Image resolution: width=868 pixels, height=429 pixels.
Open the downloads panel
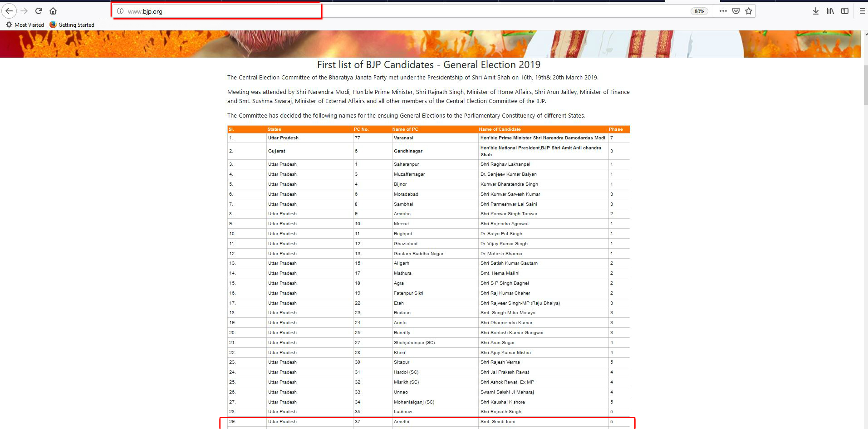(x=815, y=11)
